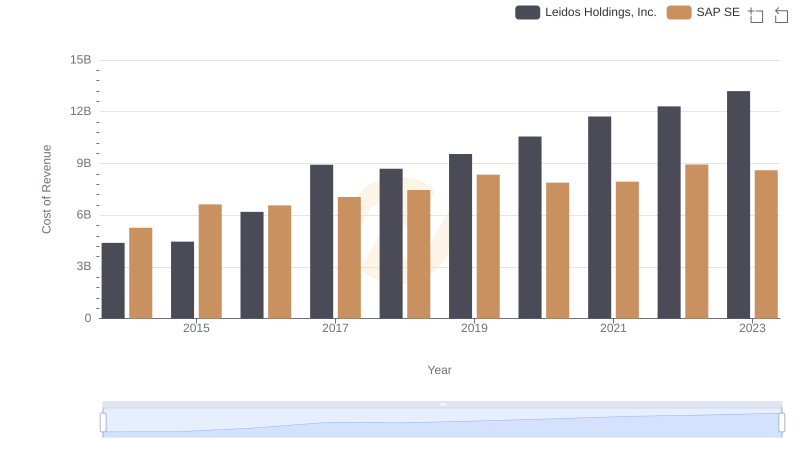Viewport: 800px width, 461px height.
Task: Click the zoom area select icon
Action: click(756, 15)
